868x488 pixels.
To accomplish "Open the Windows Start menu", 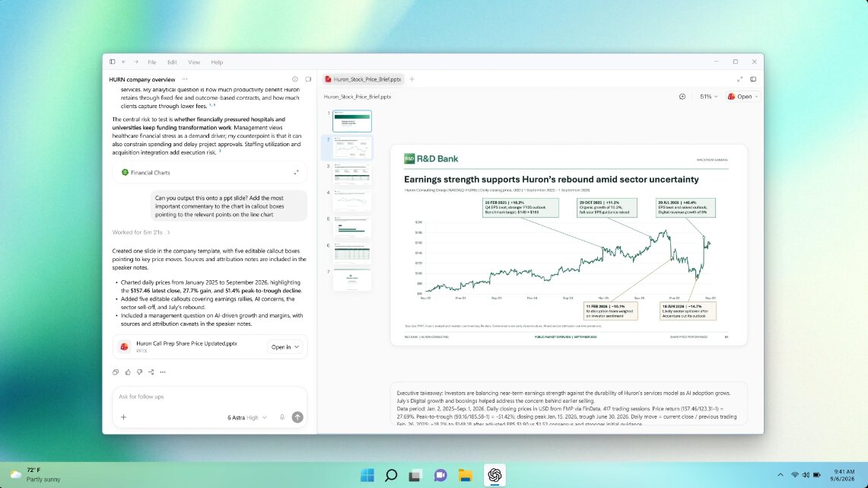I will pos(367,475).
